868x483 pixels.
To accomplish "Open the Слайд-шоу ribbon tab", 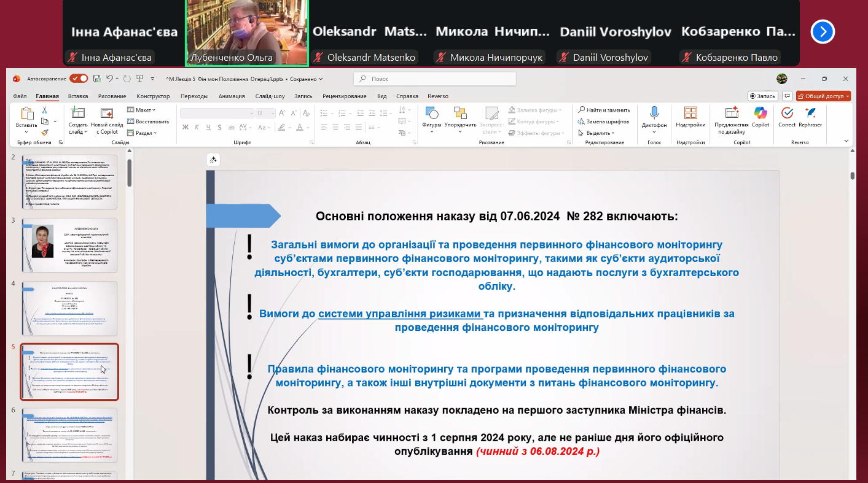I will point(270,96).
